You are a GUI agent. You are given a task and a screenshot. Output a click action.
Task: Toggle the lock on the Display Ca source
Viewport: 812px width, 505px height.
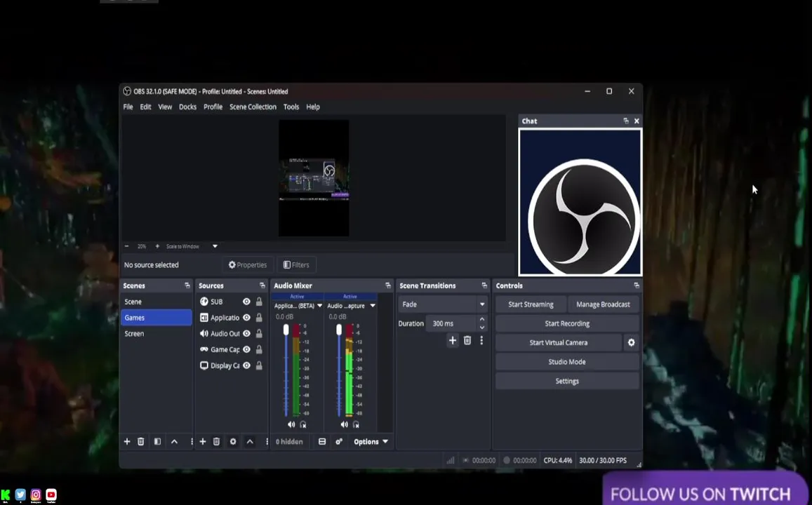[x=259, y=365]
